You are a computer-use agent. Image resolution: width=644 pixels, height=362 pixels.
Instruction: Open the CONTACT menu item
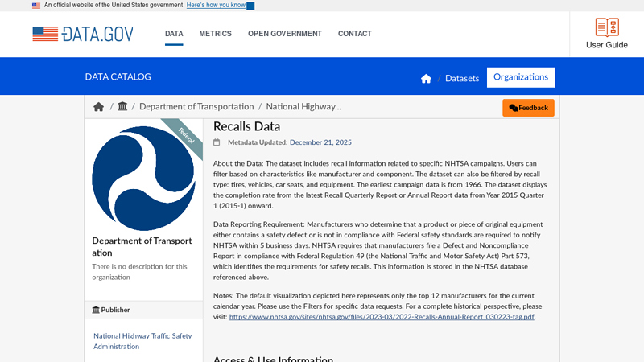point(355,34)
